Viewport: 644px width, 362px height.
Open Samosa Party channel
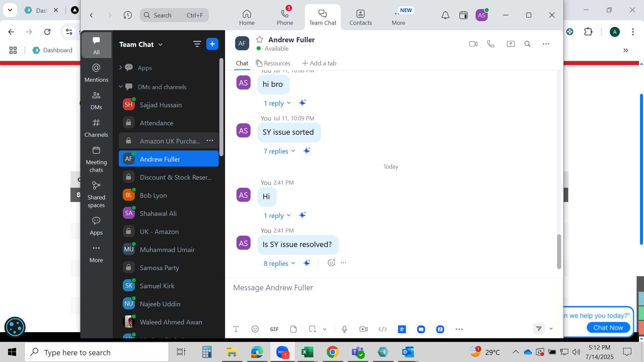[168, 267]
